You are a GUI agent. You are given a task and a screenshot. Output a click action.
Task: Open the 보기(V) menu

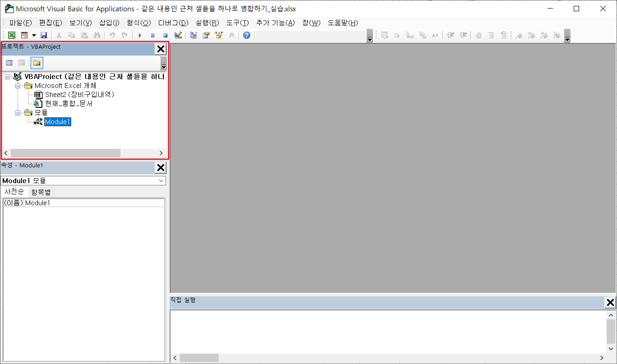tap(81, 23)
